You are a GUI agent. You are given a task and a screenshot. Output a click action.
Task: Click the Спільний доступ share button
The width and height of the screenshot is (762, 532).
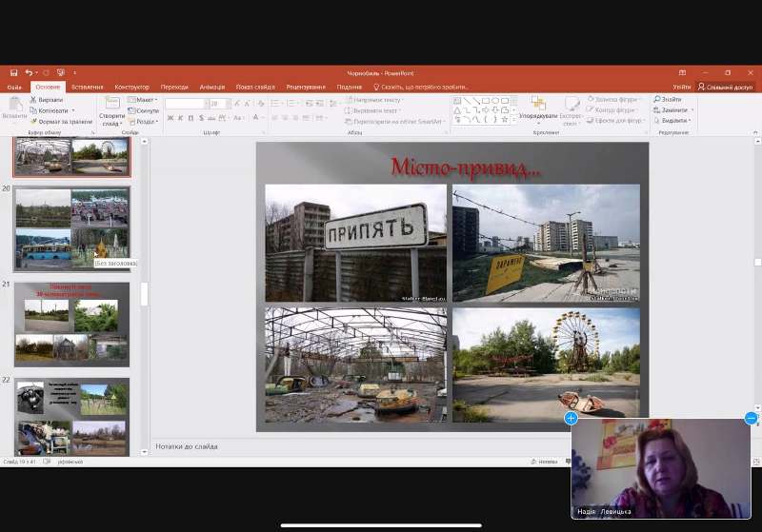tap(727, 87)
